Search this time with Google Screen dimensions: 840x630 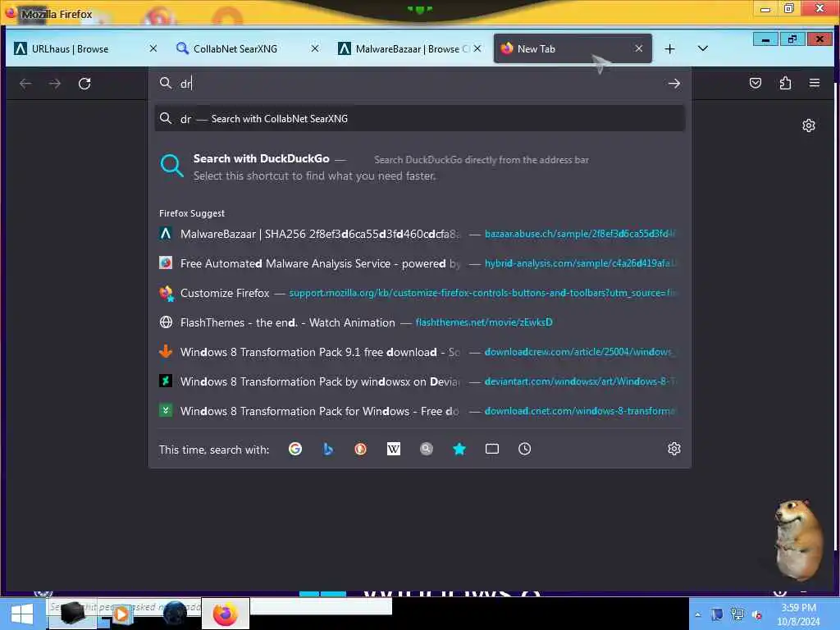295,449
